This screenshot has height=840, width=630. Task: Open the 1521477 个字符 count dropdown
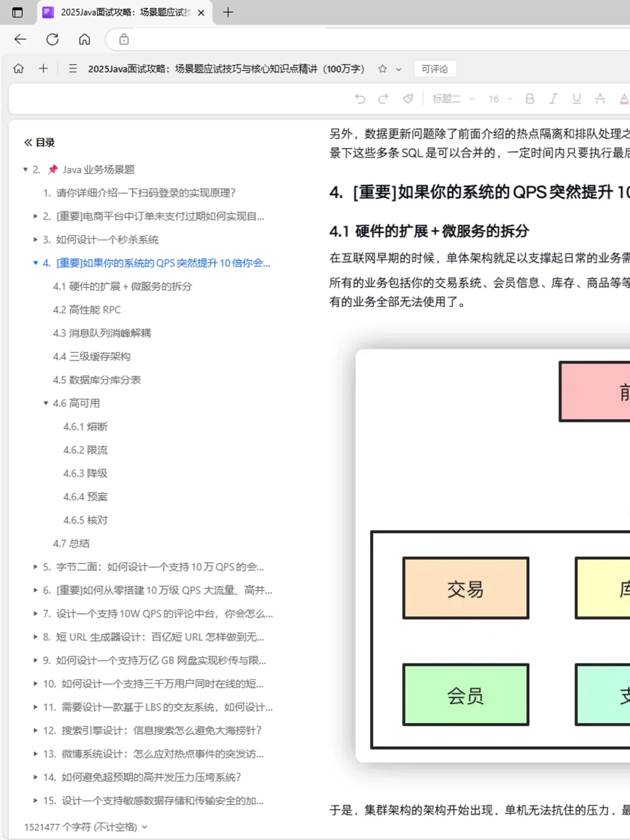pos(86,827)
